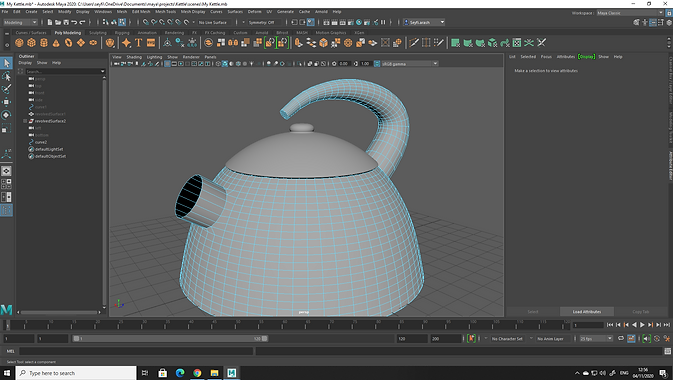
Task: Create a polygon plane from the shelf
Action: coord(81,43)
